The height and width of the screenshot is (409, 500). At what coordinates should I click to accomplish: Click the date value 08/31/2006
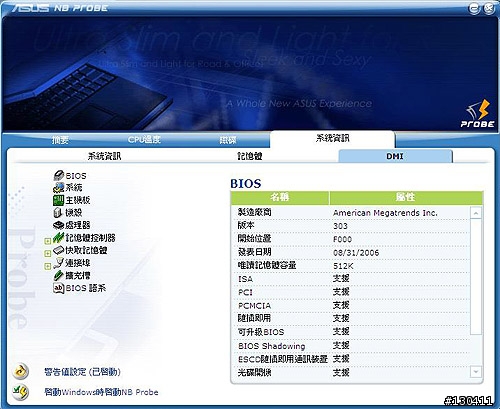356,253
